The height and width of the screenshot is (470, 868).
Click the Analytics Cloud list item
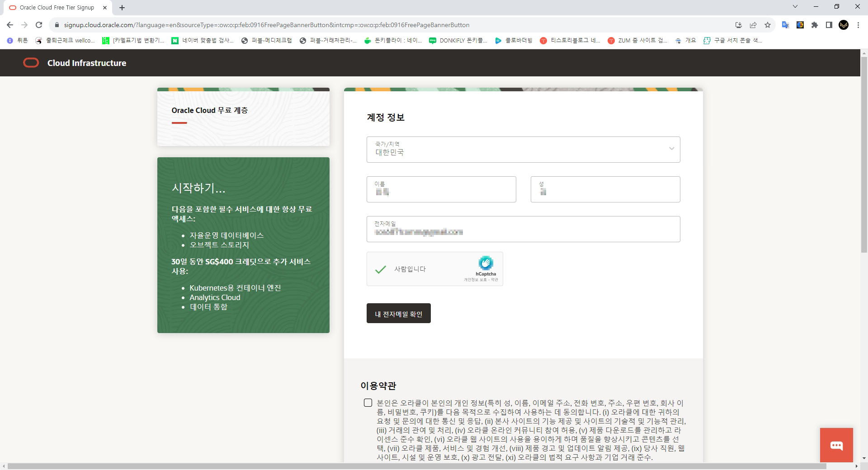click(x=215, y=297)
